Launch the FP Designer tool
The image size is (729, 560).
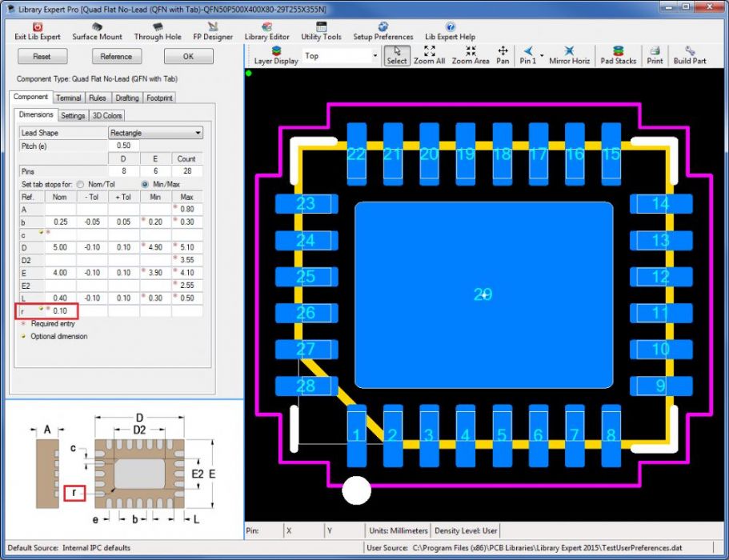(x=213, y=27)
